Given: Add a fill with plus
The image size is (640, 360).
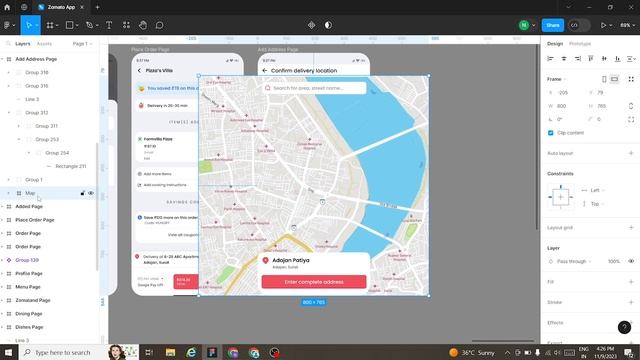Looking at the screenshot, I should (x=631, y=282).
